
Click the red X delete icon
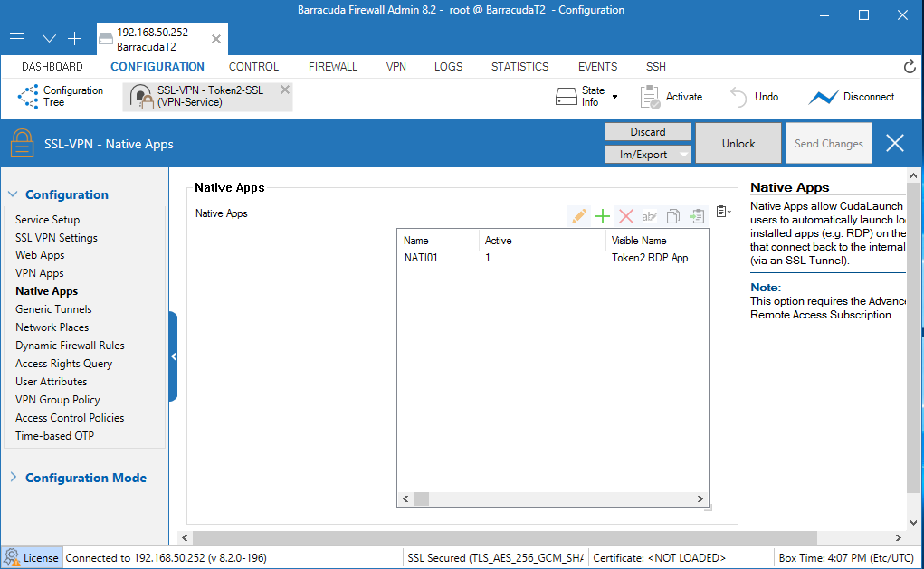[x=626, y=216]
